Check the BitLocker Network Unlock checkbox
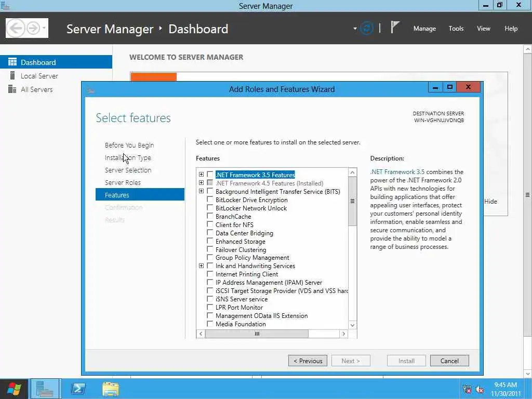Image resolution: width=532 pixels, height=399 pixels. click(x=210, y=208)
